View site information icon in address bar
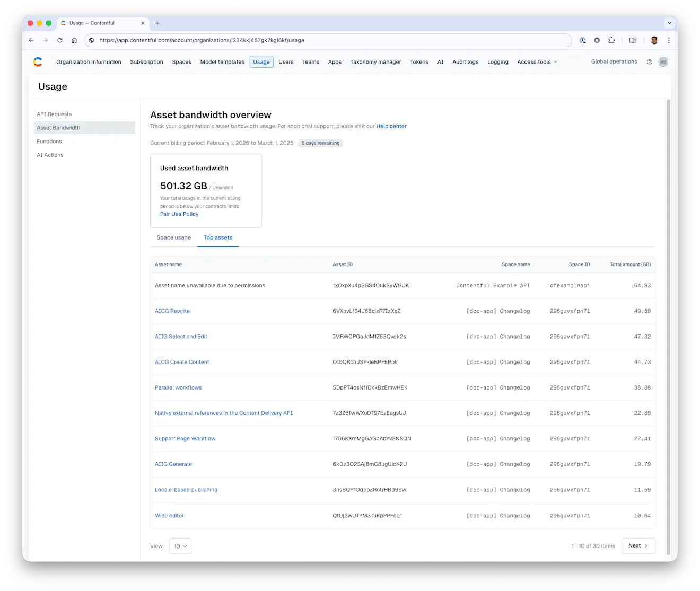 [92, 40]
